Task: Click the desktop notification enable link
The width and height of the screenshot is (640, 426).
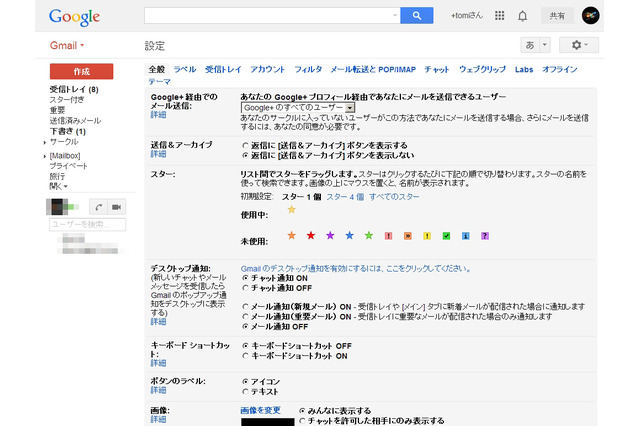Action: pyautogui.click(x=356, y=268)
